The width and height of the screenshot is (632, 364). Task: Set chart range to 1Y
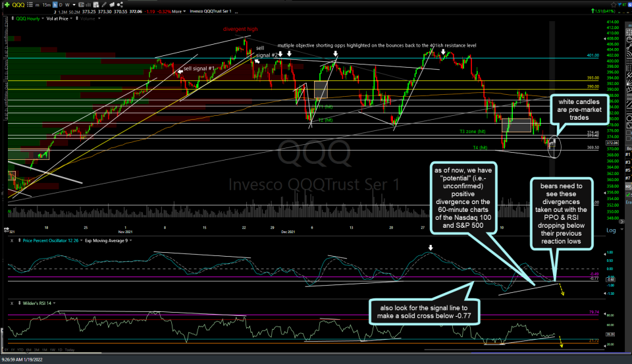tap(13, 350)
